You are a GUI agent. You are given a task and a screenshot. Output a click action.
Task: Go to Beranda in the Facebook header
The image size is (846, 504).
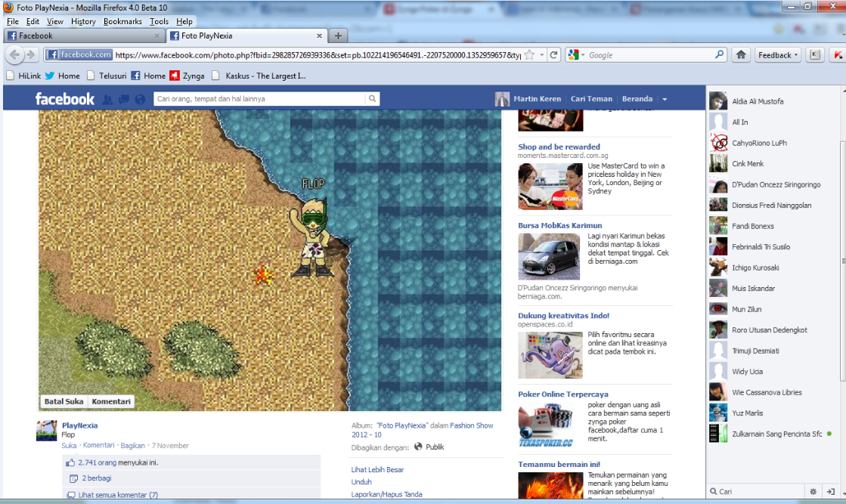tap(637, 99)
